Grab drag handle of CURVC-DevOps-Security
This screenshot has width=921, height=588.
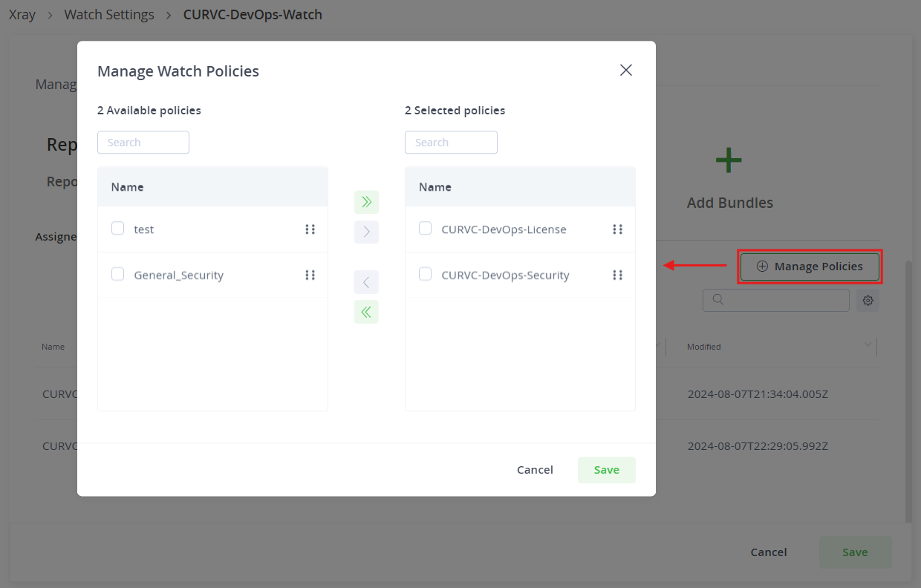[x=617, y=275]
